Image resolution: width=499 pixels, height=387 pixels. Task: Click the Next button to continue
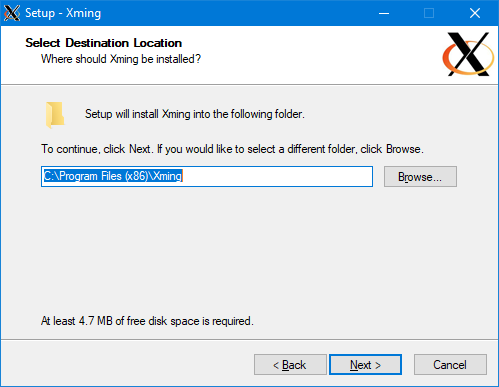click(365, 365)
